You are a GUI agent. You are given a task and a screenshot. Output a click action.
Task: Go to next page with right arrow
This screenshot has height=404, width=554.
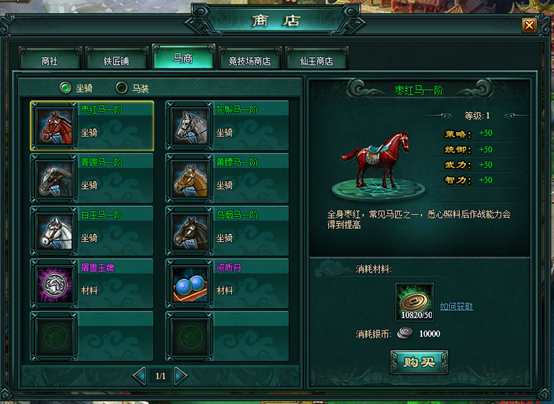click(181, 376)
